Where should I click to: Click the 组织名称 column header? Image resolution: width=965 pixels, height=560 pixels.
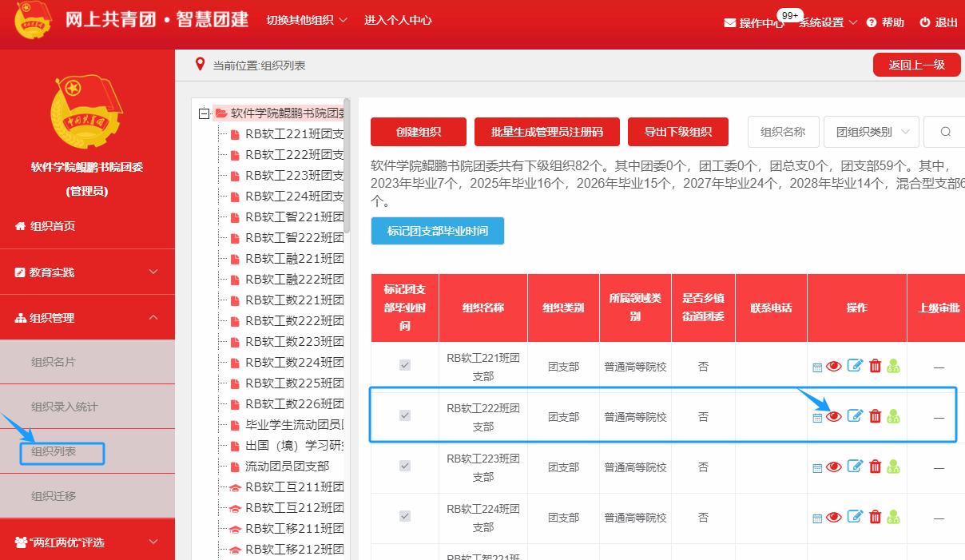point(483,308)
